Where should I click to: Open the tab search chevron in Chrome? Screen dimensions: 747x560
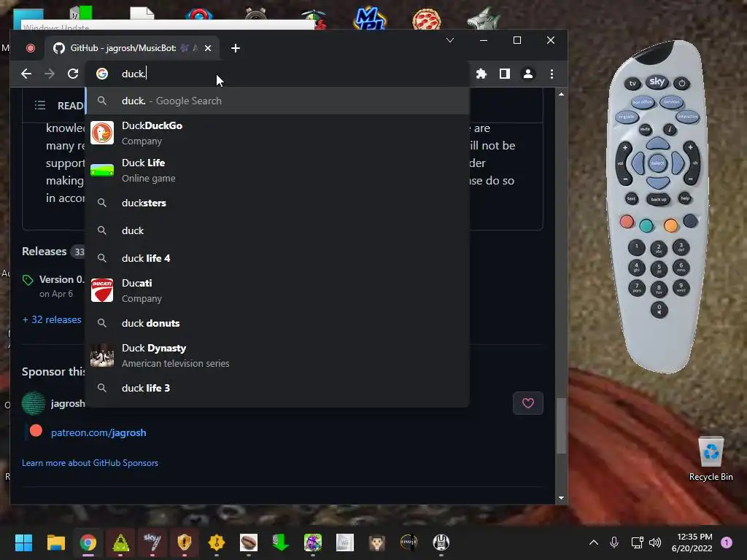(x=449, y=40)
